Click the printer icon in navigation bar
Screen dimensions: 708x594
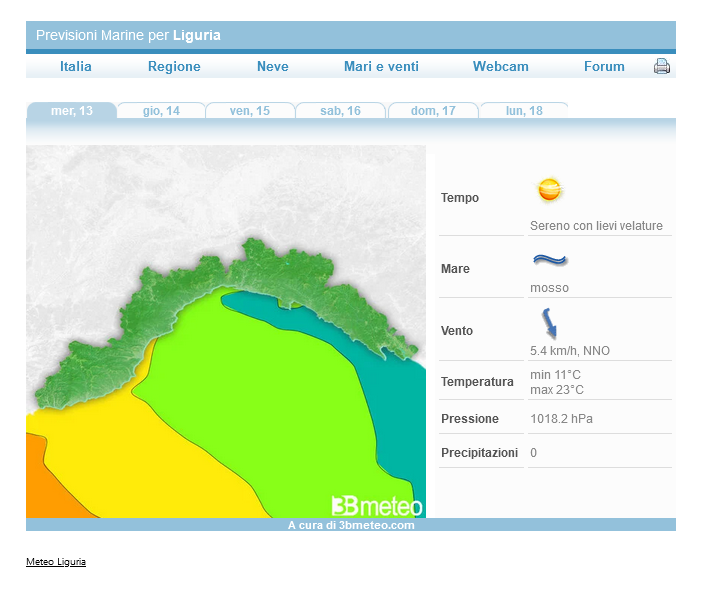point(661,67)
